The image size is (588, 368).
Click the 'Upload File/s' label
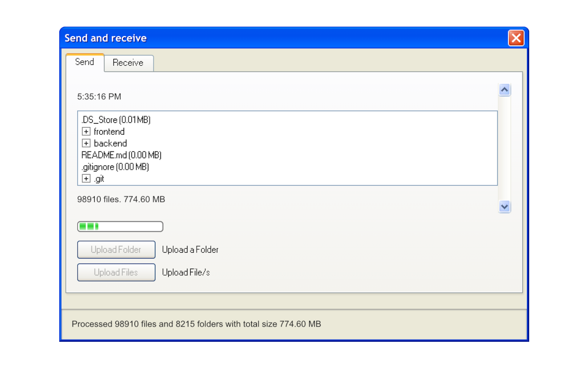(x=186, y=272)
